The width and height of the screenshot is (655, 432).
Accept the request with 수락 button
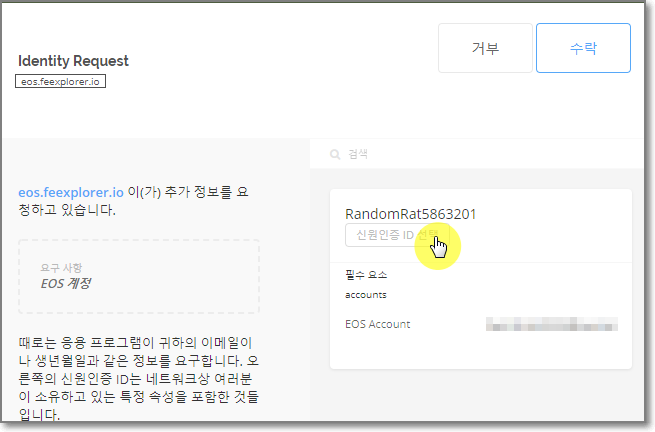pyautogui.click(x=583, y=48)
